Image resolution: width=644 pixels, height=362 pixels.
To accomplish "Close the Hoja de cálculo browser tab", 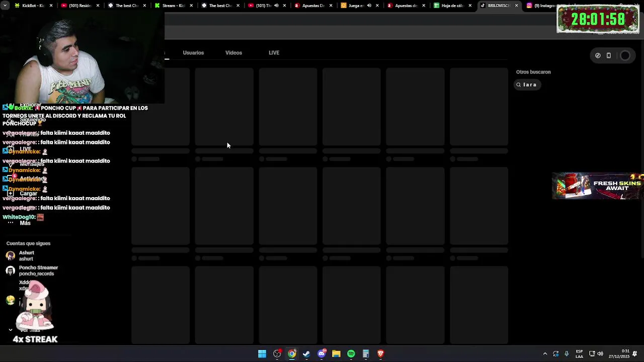I will coord(470,6).
